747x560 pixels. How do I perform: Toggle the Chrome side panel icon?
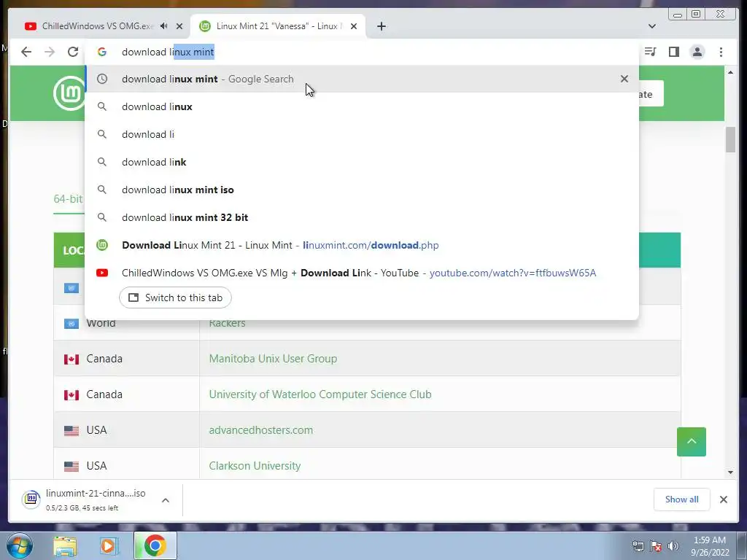point(673,52)
